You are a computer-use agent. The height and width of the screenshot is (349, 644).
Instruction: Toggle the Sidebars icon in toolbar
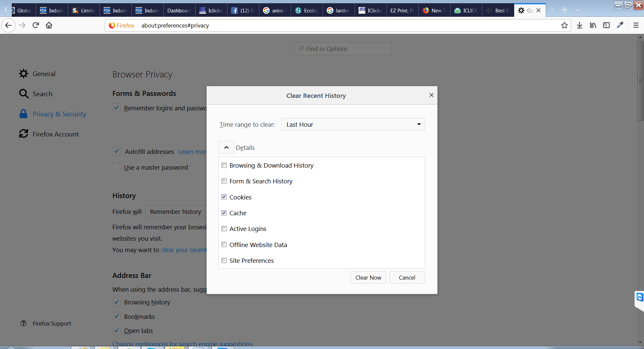(x=606, y=25)
